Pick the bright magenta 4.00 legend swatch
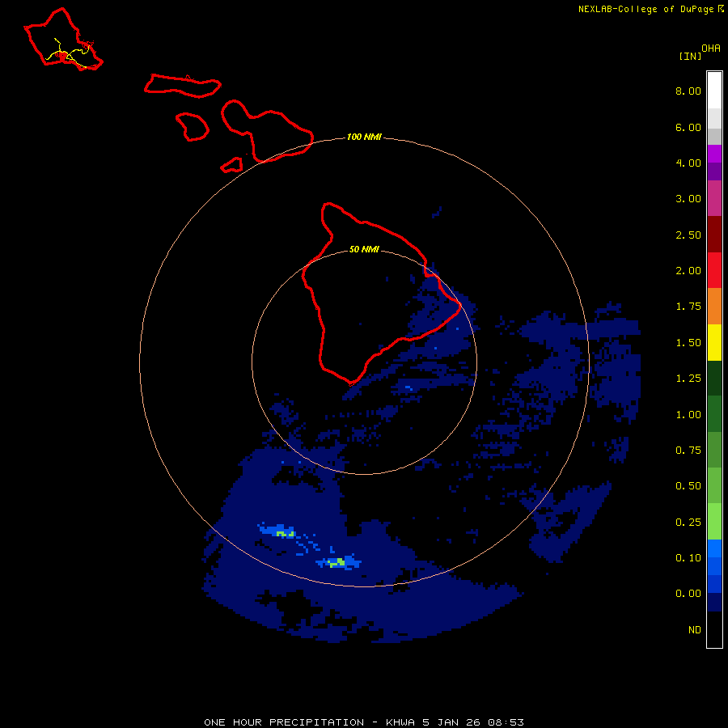The image size is (728, 728). pos(714,154)
